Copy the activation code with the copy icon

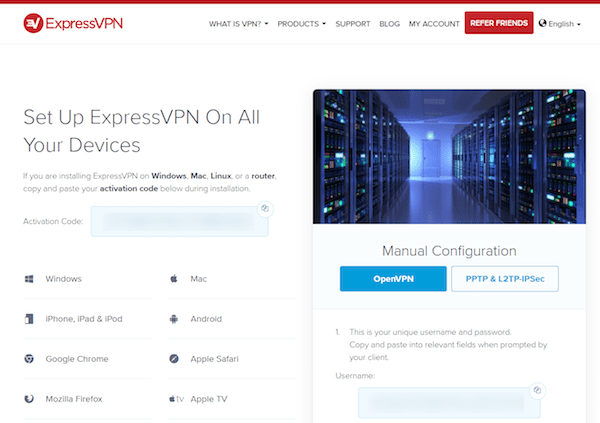tap(265, 209)
